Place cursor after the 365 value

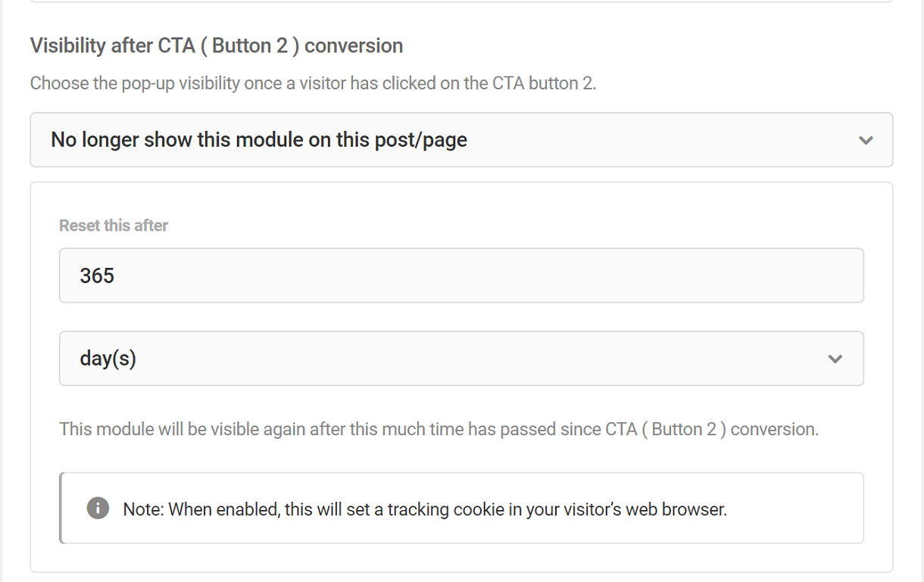pyautogui.click(x=116, y=275)
